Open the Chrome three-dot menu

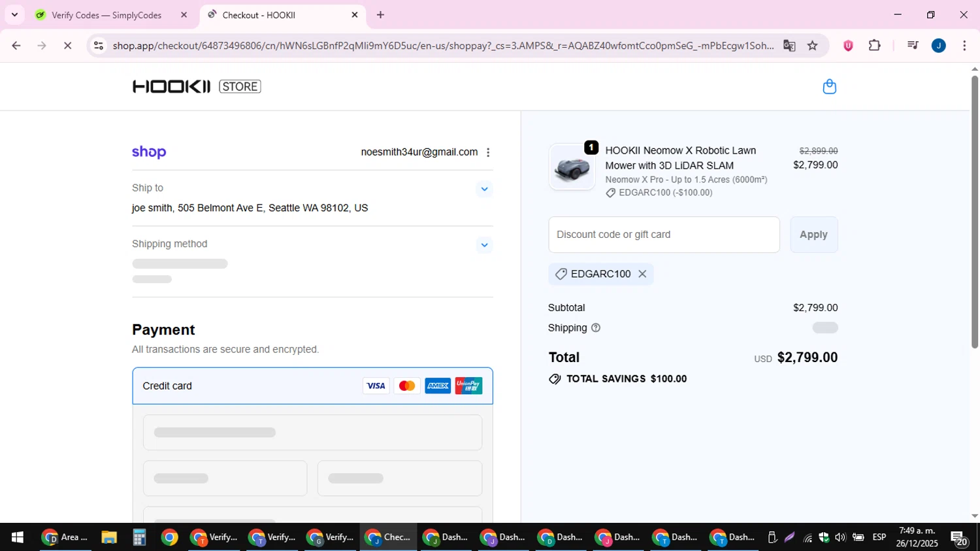[x=964, y=46]
